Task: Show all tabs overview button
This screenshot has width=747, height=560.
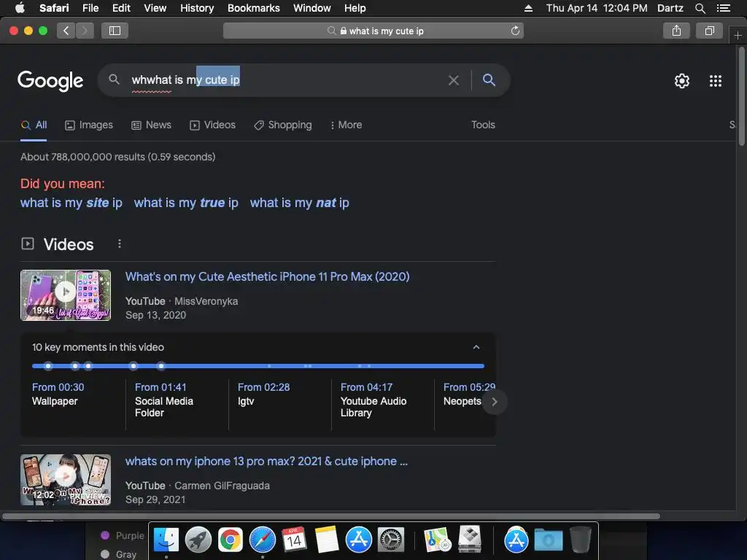Action: (709, 31)
